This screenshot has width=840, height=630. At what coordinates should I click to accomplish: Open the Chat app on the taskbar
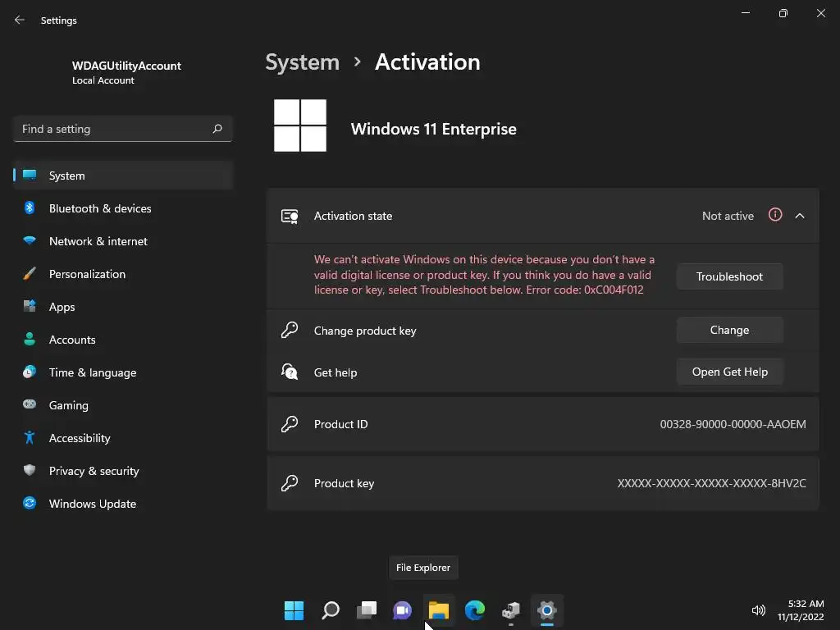pyautogui.click(x=402, y=610)
